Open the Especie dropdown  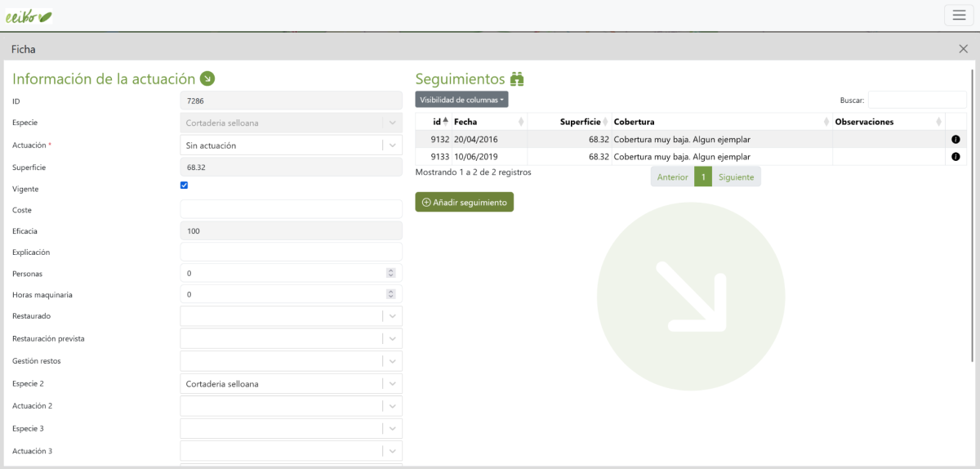pos(291,123)
